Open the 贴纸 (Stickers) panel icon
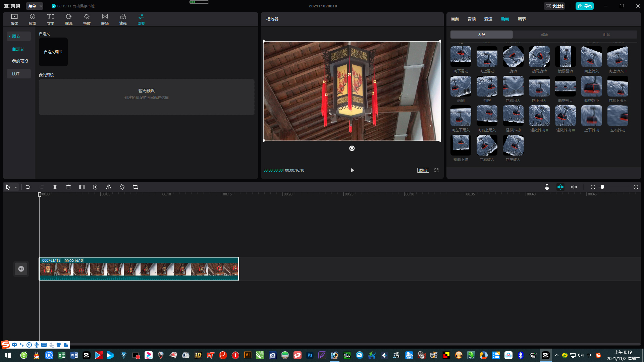The width and height of the screenshot is (644, 362). 69,19
